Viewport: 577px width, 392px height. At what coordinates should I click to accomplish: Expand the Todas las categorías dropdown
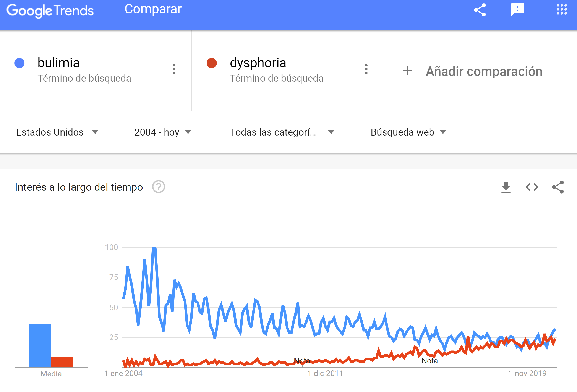[282, 132]
